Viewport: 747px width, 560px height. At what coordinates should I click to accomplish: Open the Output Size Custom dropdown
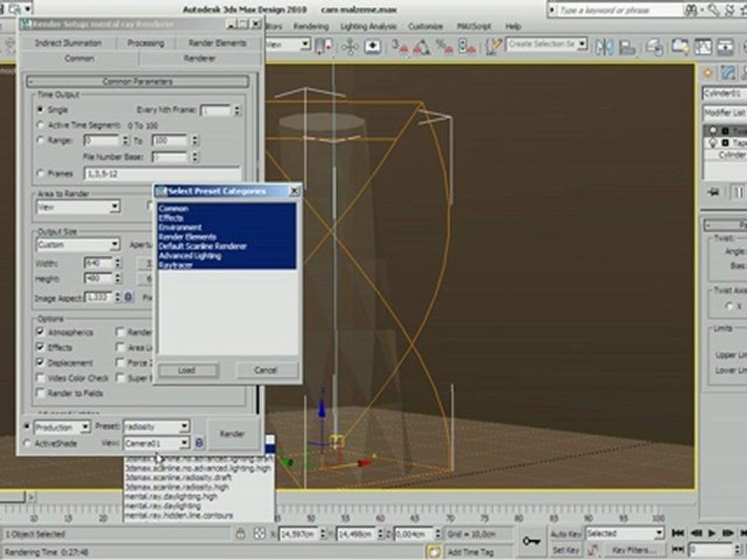point(78,244)
